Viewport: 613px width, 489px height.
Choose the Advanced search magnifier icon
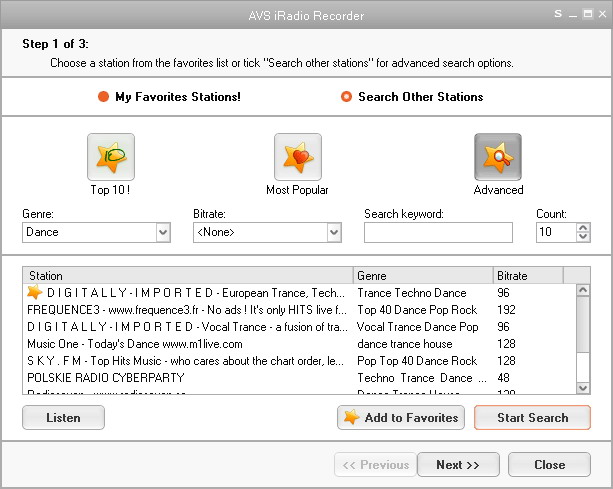498,157
